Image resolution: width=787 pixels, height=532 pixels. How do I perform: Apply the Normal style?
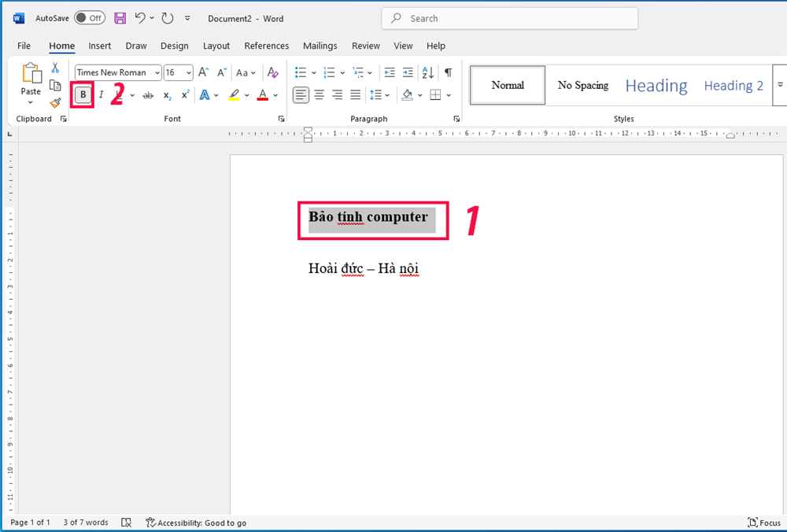508,85
